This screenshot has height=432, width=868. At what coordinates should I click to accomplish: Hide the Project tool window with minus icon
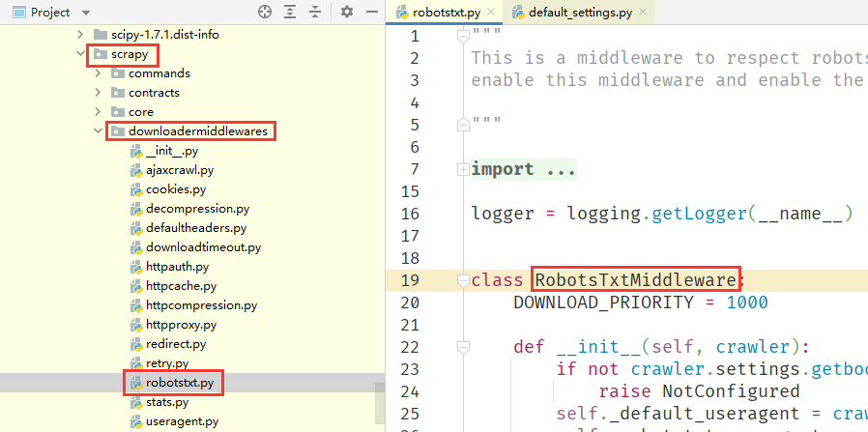coord(370,13)
